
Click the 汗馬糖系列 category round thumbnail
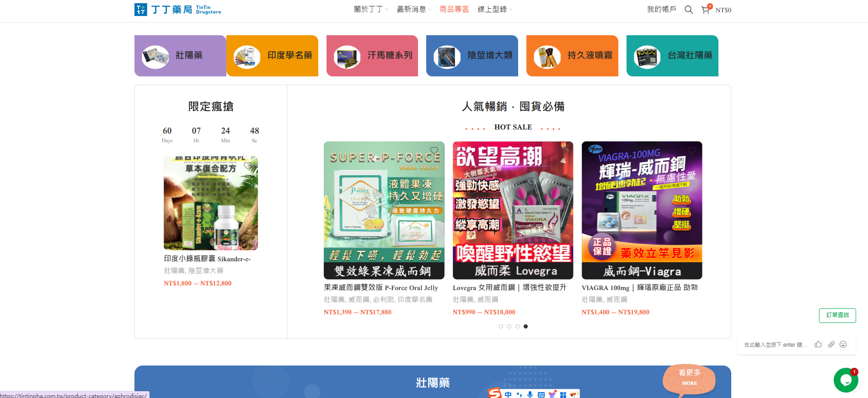347,57
